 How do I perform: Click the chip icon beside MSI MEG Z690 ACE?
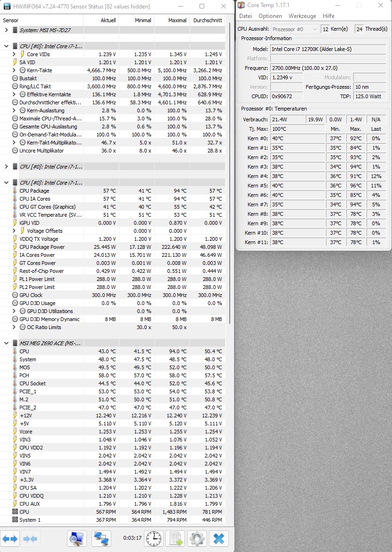point(15,343)
